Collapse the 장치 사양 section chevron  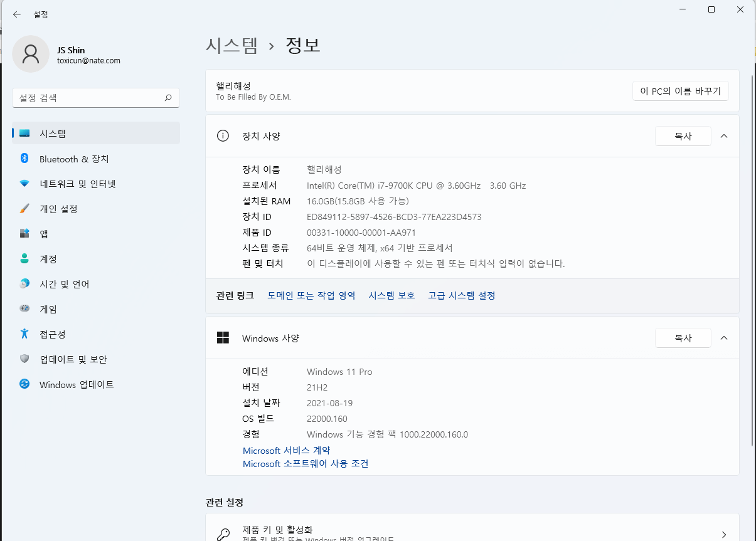click(x=724, y=136)
